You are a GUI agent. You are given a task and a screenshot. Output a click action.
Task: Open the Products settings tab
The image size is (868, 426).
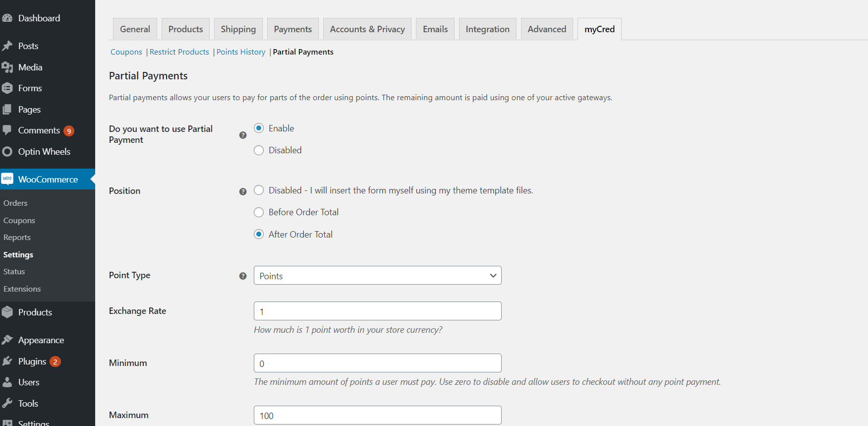(185, 29)
